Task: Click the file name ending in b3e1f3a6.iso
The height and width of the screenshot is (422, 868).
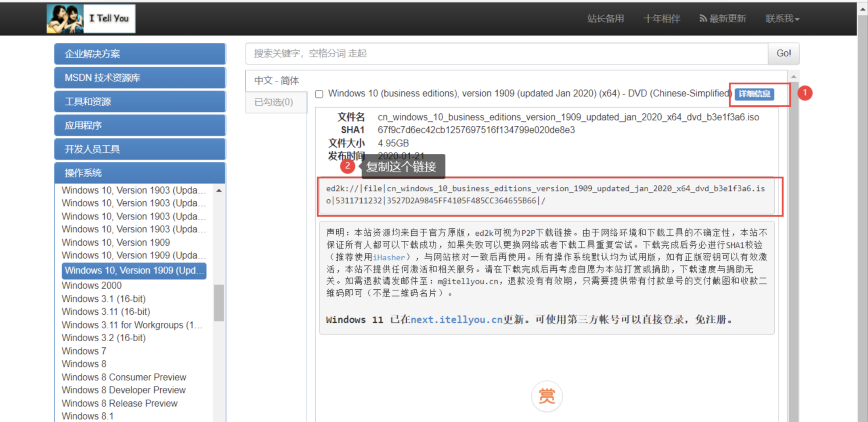Action: click(x=568, y=117)
